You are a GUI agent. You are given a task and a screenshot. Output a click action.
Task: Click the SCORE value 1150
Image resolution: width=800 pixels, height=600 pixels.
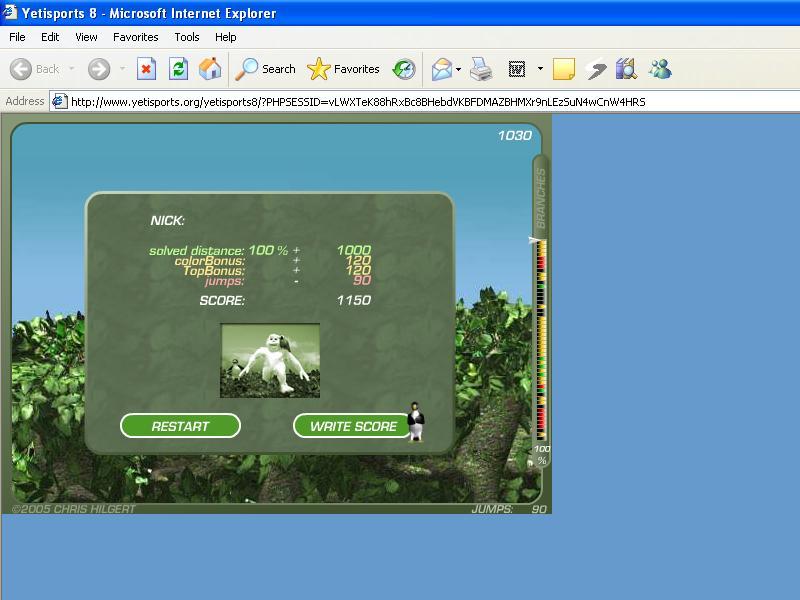point(354,301)
